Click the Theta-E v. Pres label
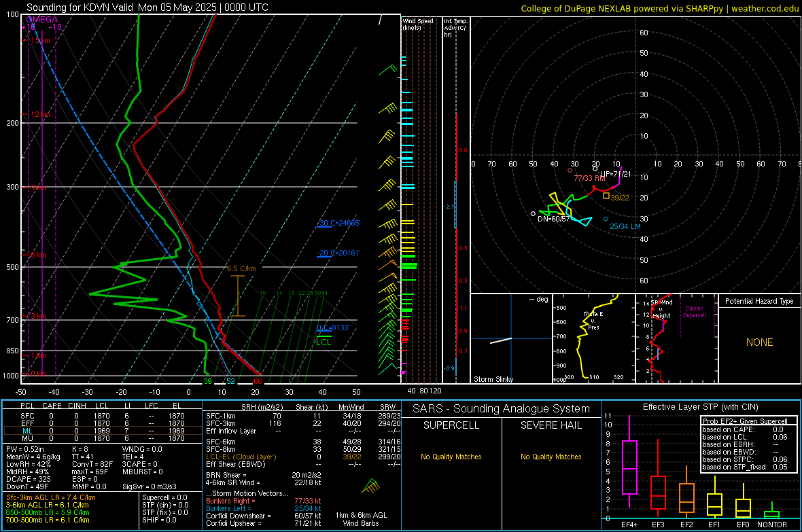802x532 pixels. [593, 320]
